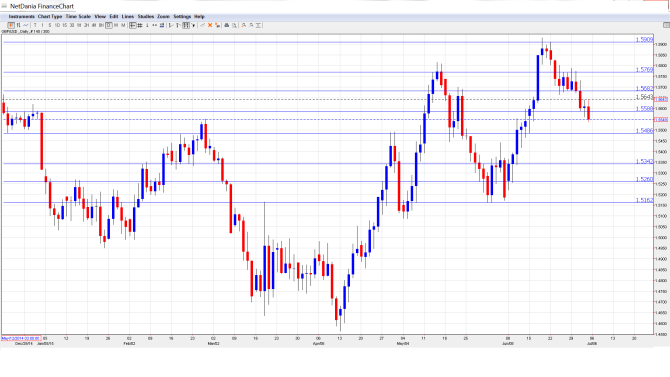Open the Chart Type menu
The height and width of the screenshot is (377, 670).
[50, 17]
